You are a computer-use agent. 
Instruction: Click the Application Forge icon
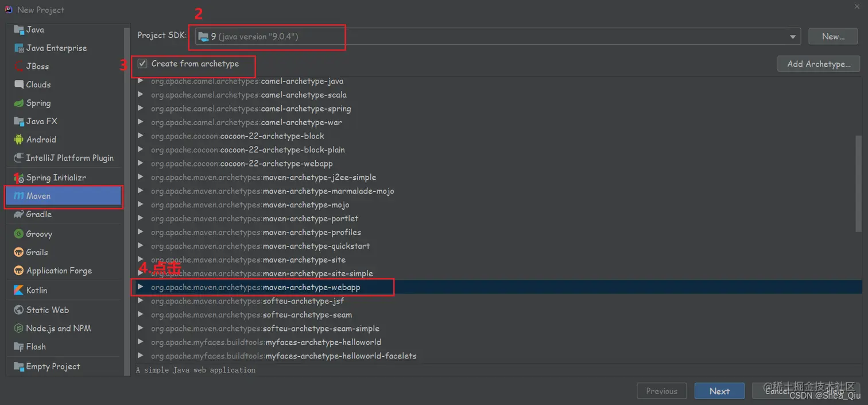pyautogui.click(x=18, y=271)
